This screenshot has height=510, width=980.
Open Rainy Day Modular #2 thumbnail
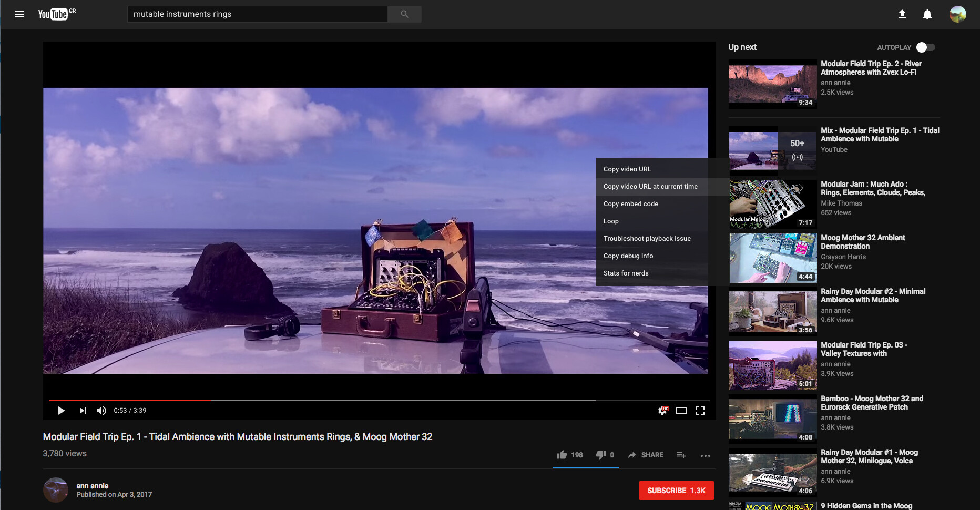[772, 312]
